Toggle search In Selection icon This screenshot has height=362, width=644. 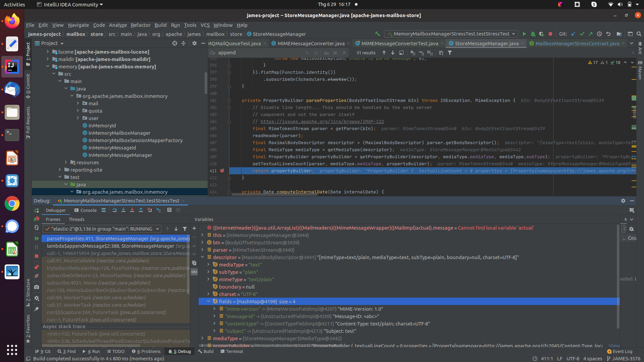[441, 53]
